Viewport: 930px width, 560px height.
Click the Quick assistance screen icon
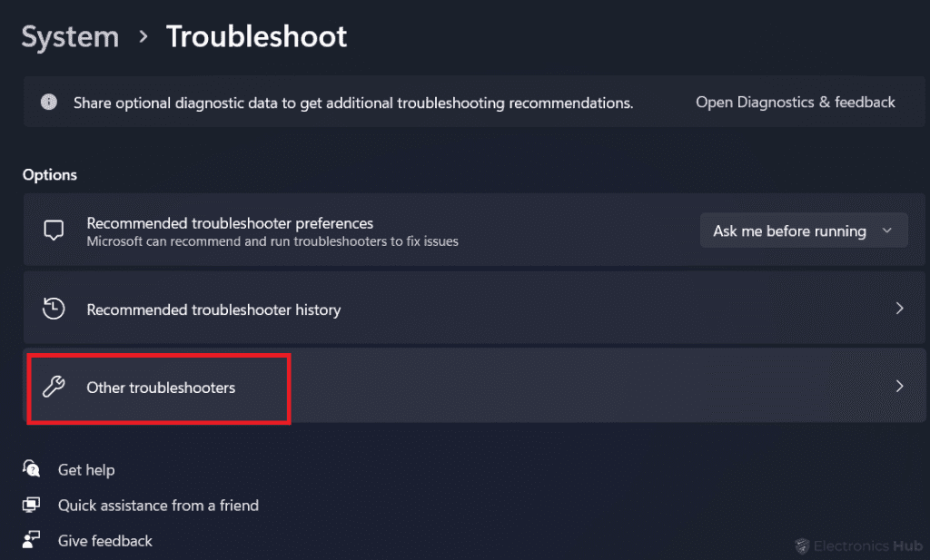tap(31, 505)
